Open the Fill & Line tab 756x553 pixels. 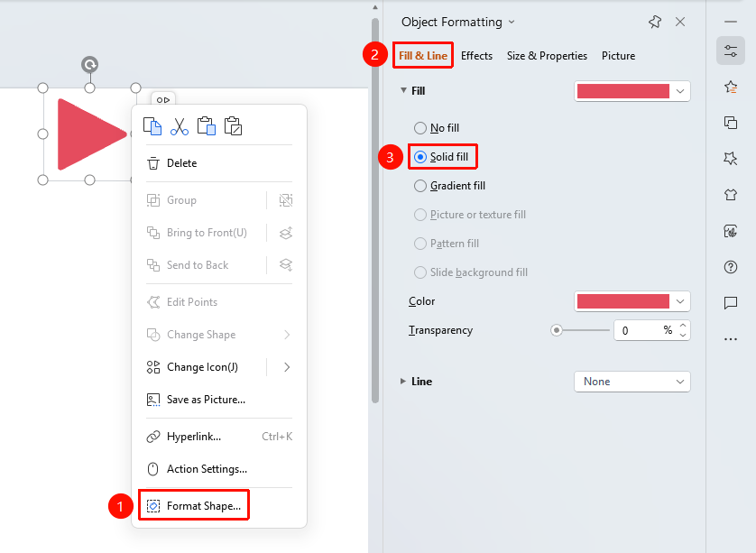[x=423, y=56]
